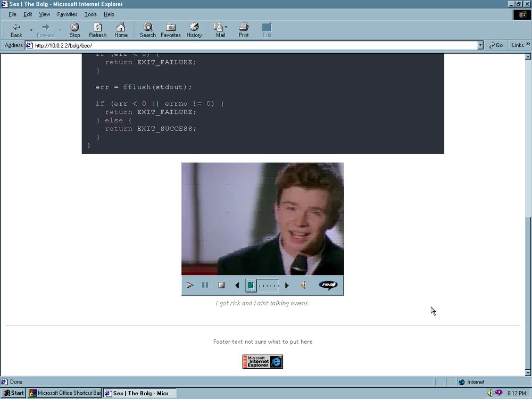Open the Search pane from toolbar
Viewport: 532px width, 399px height.
click(x=147, y=30)
